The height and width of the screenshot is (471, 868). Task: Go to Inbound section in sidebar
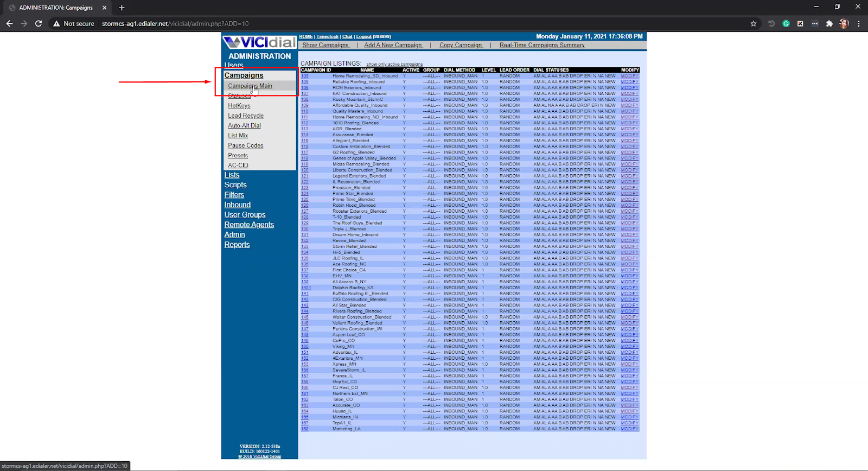pos(238,205)
